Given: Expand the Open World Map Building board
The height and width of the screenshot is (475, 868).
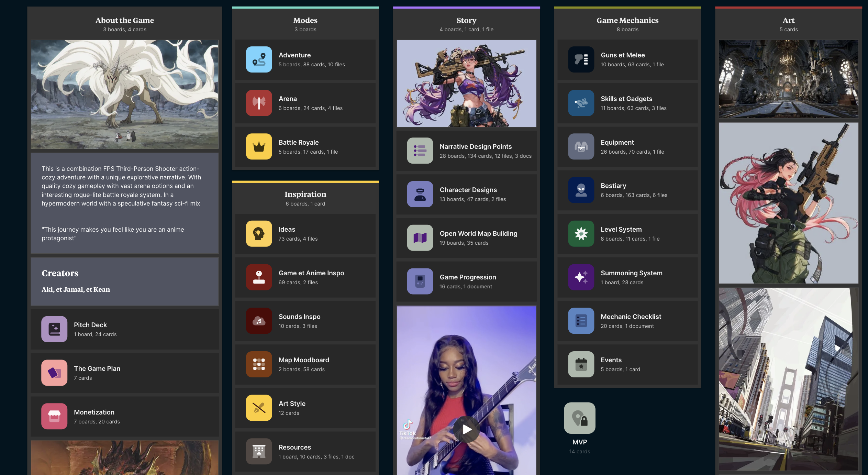Looking at the screenshot, I should pos(466,237).
